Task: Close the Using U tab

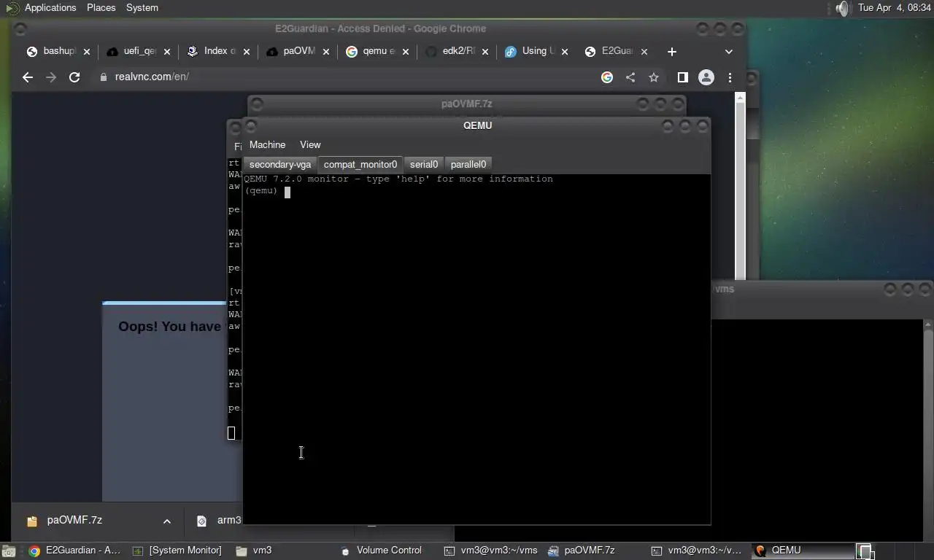Action: tap(565, 52)
